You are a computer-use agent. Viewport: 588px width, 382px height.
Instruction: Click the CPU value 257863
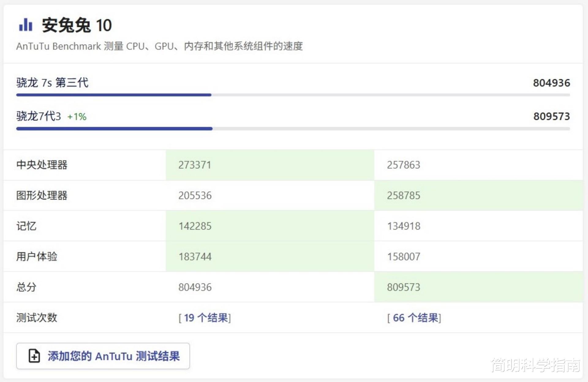[404, 165]
